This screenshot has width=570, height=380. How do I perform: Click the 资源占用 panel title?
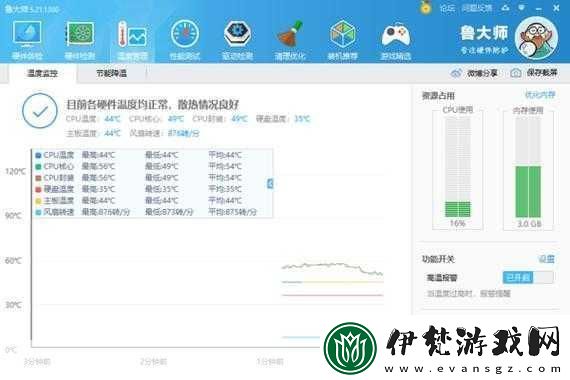click(x=438, y=96)
